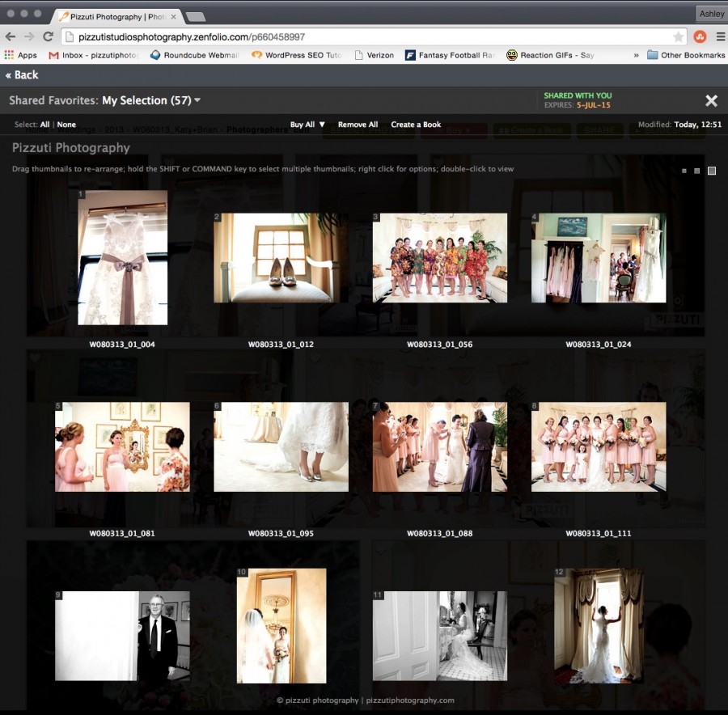This screenshot has width=728, height=715.
Task: Click the Ashley profile button
Action: click(x=711, y=14)
